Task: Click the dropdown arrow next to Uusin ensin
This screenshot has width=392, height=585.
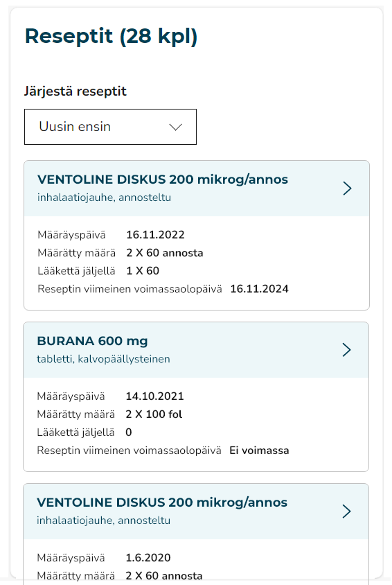Action: pyautogui.click(x=175, y=128)
